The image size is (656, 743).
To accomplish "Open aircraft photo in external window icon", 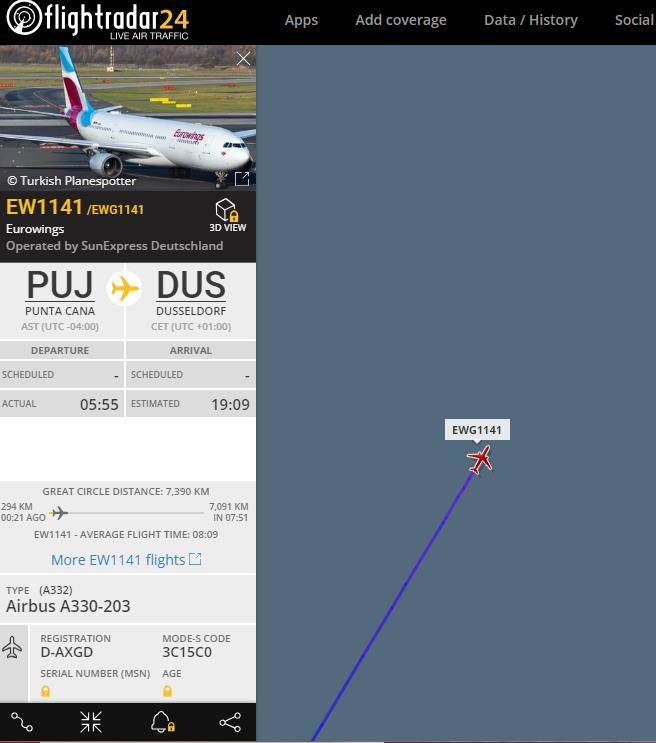I will click(x=242, y=179).
